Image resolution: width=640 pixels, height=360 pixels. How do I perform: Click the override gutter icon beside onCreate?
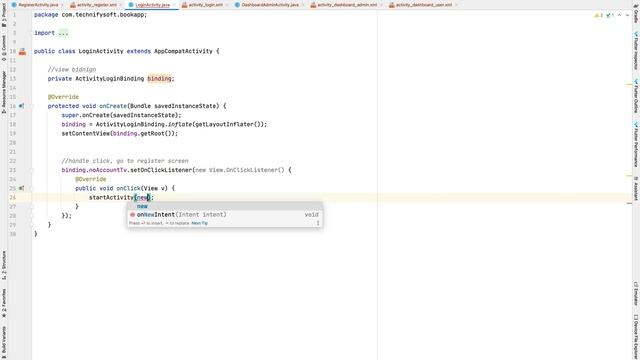[x=22, y=106]
